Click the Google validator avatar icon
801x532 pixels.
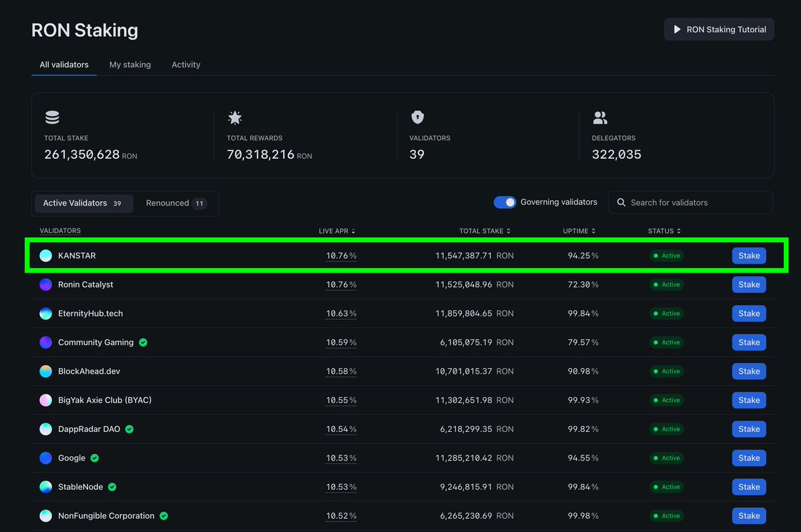[x=45, y=458]
